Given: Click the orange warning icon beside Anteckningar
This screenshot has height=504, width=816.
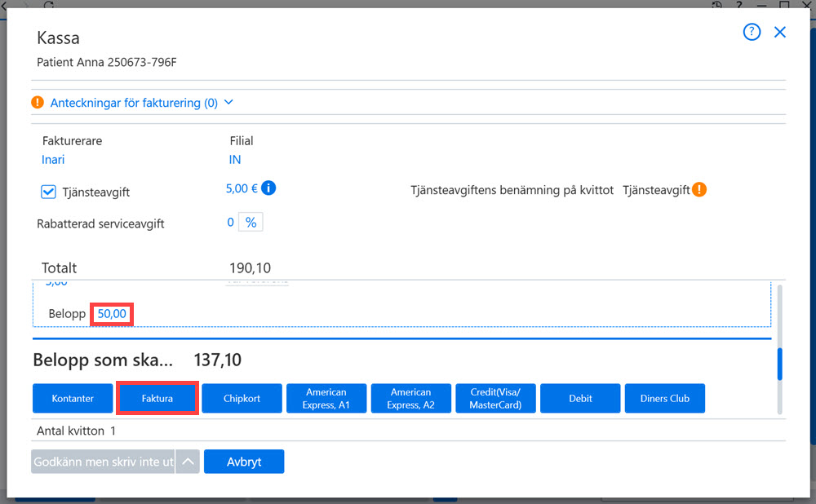Looking at the screenshot, I should pos(38,102).
